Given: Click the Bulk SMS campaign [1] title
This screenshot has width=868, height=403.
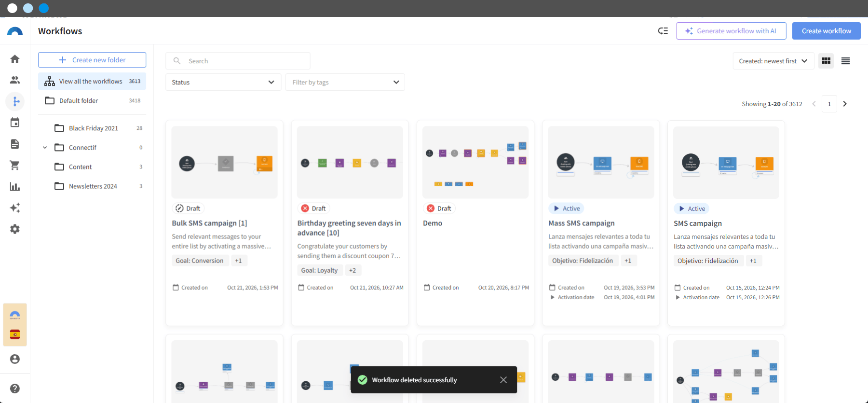Looking at the screenshot, I should coord(209,223).
